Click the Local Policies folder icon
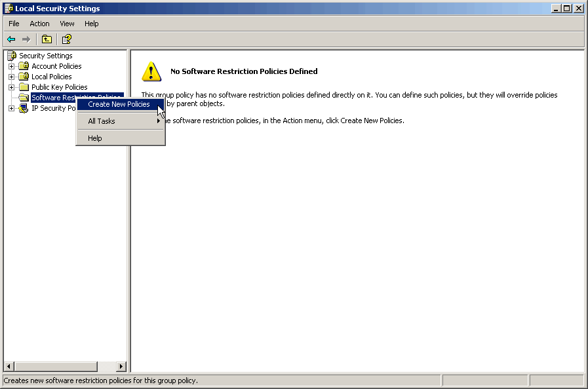 click(24, 77)
